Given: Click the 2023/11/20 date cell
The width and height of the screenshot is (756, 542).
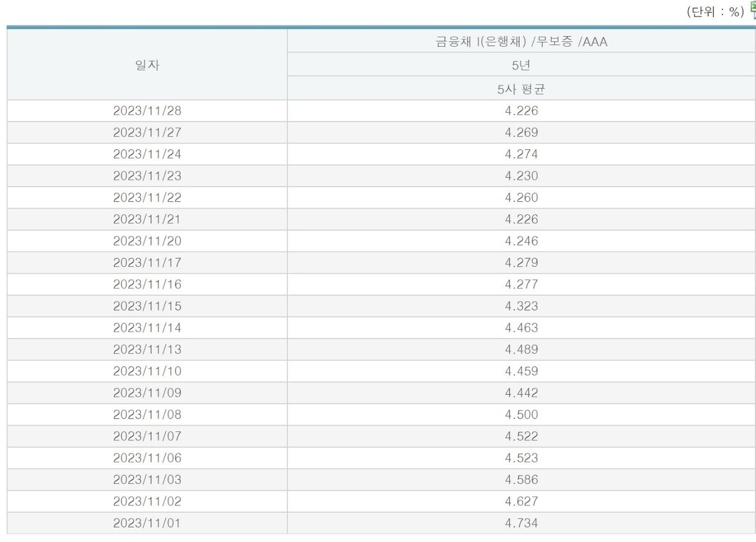Looking at the screenshot, I should 146,241.
